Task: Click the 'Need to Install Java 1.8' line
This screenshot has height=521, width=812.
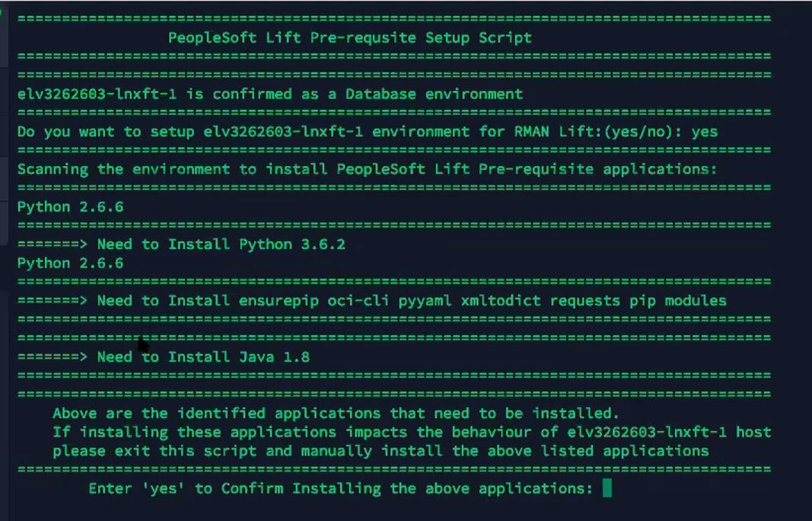Action: pos(164,356)
